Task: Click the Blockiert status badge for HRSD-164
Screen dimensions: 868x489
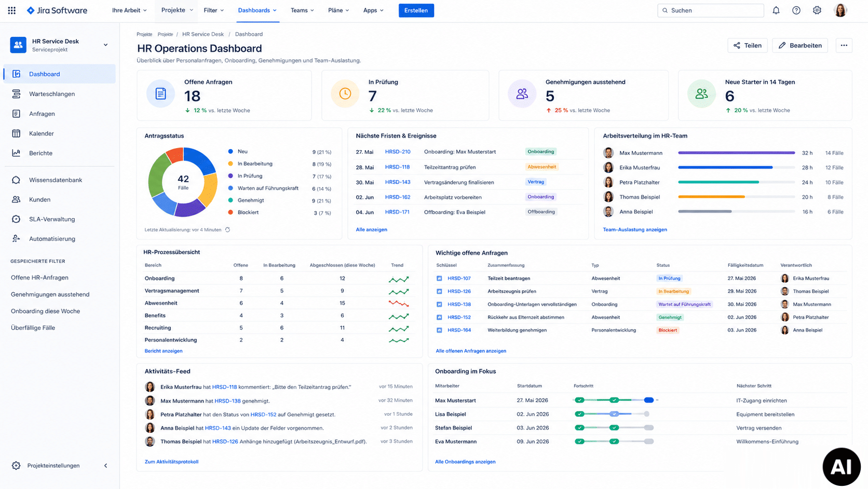Action: (668, 331)
